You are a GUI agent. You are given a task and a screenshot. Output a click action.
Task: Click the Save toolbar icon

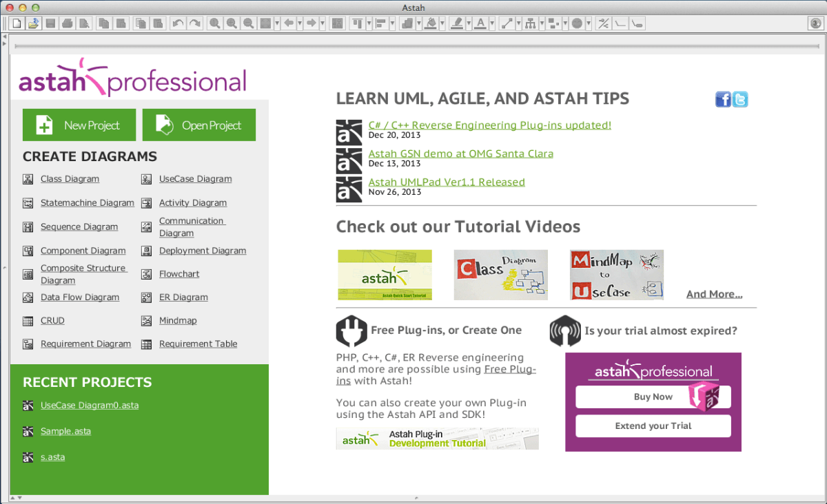pos(51,23)
